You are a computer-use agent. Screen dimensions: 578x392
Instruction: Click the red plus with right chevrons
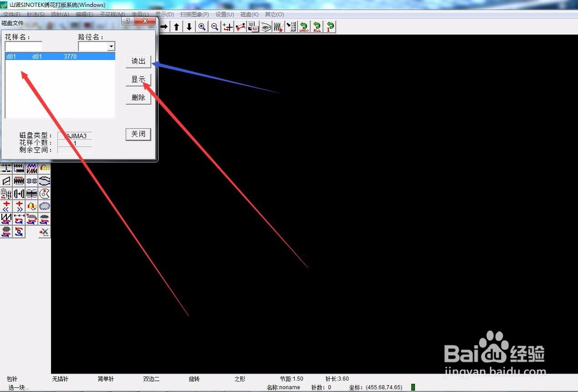19,206
